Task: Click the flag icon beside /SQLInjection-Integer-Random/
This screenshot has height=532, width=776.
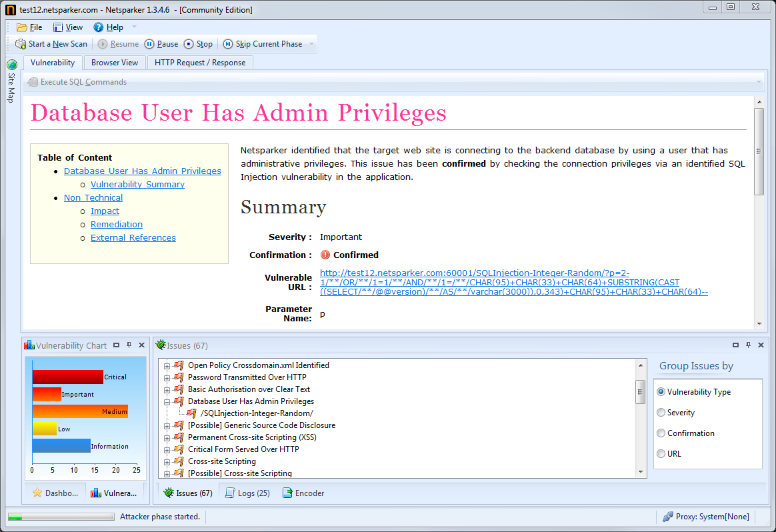Action: point(191,413)
